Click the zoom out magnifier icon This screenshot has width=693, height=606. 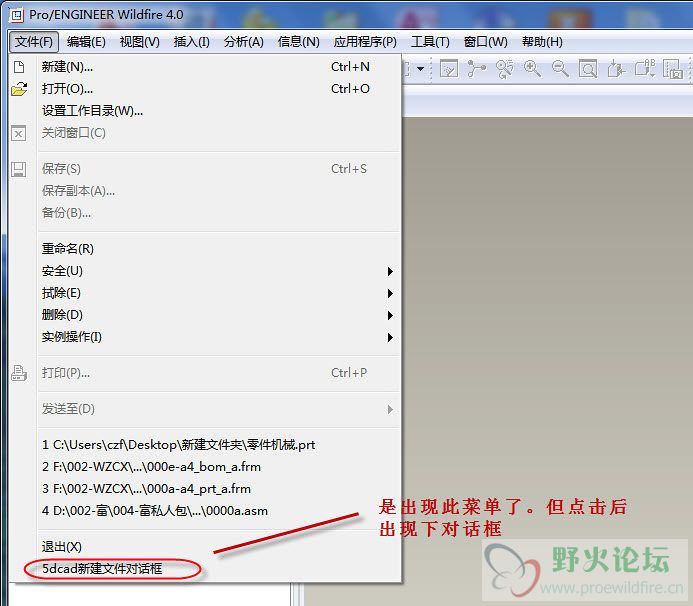560,69
